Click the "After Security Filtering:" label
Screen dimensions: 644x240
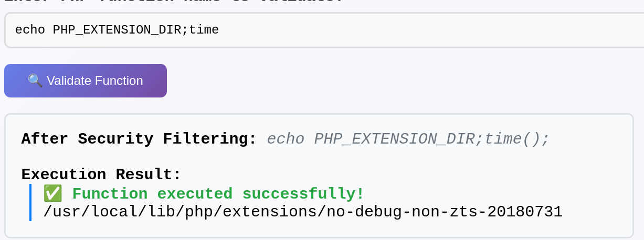(139, 139)
